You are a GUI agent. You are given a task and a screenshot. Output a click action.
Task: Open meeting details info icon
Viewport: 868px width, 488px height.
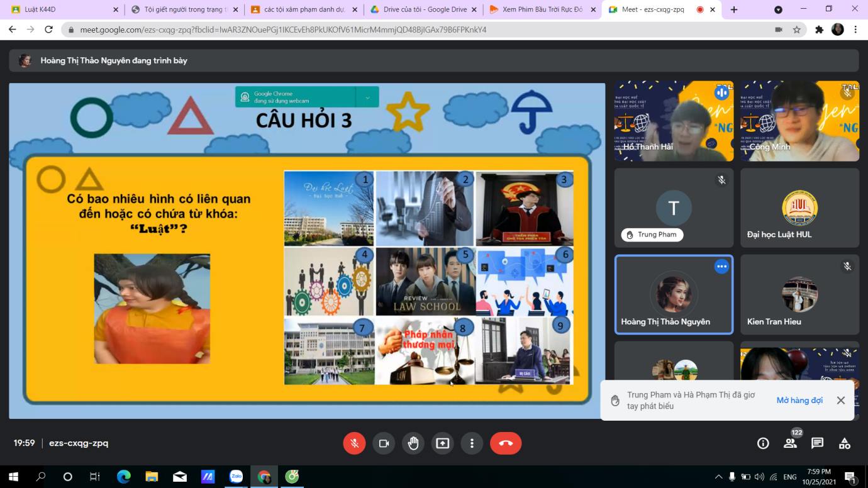point(763,443)
